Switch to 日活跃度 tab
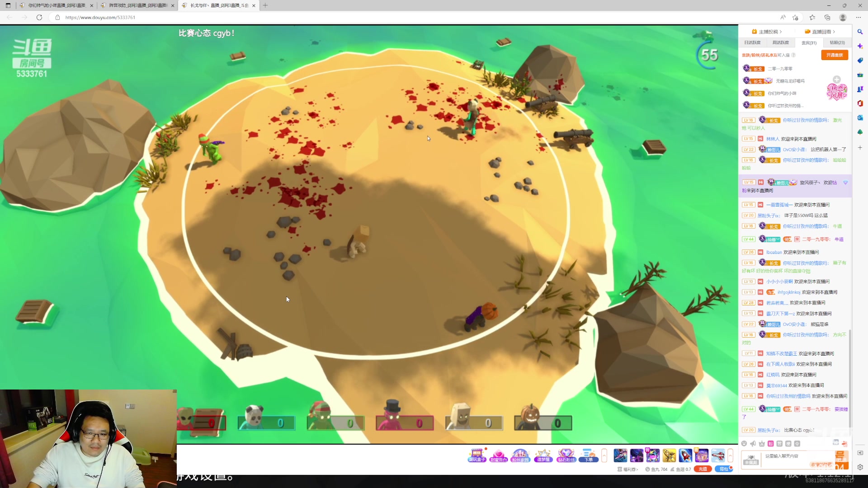The height and width of the screenshot is (488, 868). [752, 42]
